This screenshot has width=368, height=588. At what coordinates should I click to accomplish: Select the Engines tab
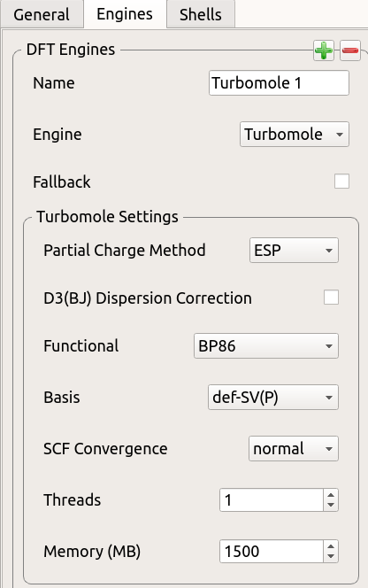[x=125, y=14]
